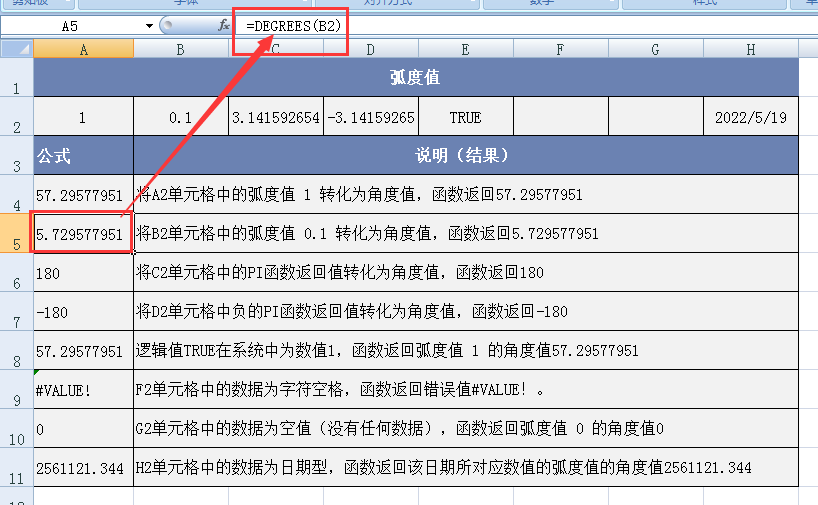The width and height of the screenshot is (818, 505).
Task: Select row 6 header
Action: pos(17,272)
